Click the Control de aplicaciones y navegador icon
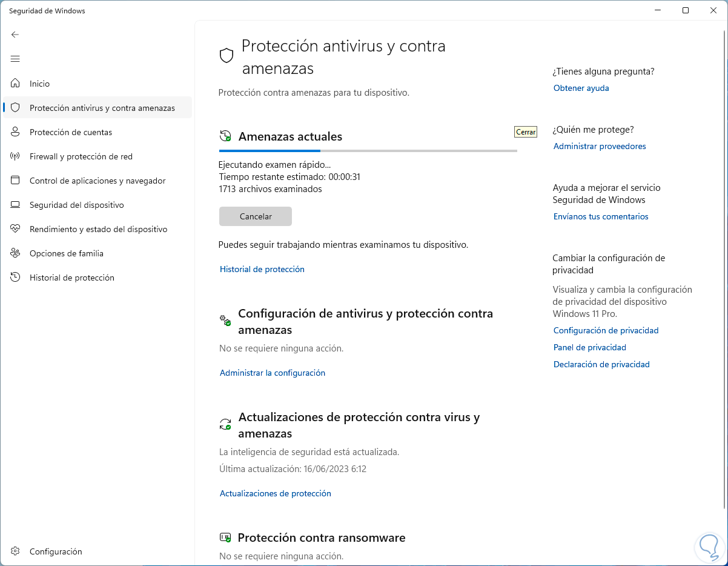The image size is (728, 566). click(x=16, y=181)
